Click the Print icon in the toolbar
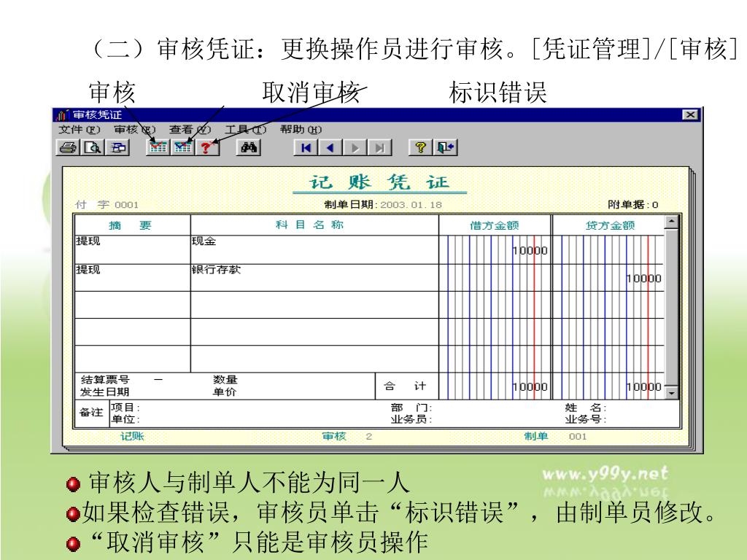Viewport: 747px width, 560px height. [68, 147]
